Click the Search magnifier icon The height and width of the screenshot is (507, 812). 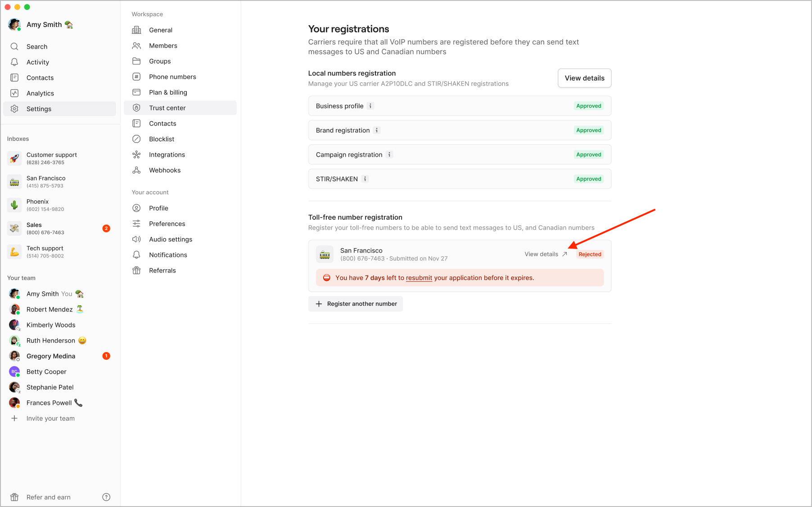pos(14,46)
